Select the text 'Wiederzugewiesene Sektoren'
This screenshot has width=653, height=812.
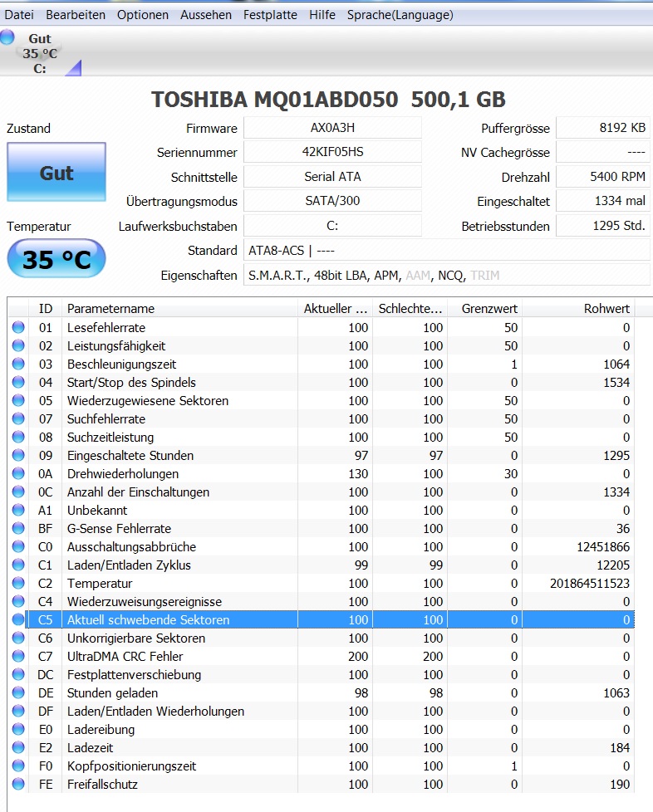coord(148,401)
